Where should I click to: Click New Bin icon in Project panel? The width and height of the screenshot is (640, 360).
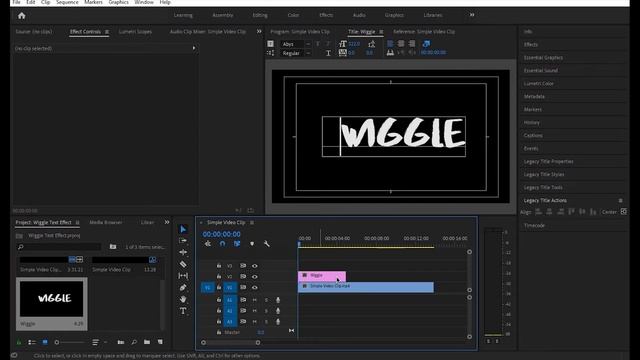coord(147,342)
